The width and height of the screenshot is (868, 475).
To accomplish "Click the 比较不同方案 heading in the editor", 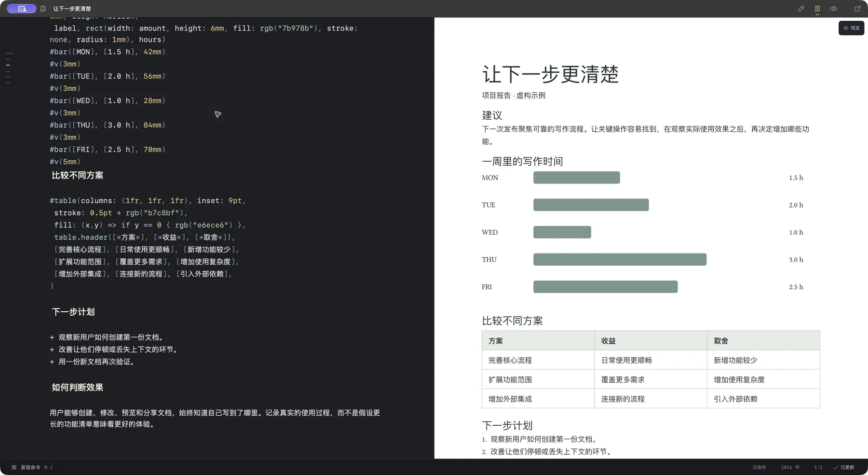I will 78,175.
